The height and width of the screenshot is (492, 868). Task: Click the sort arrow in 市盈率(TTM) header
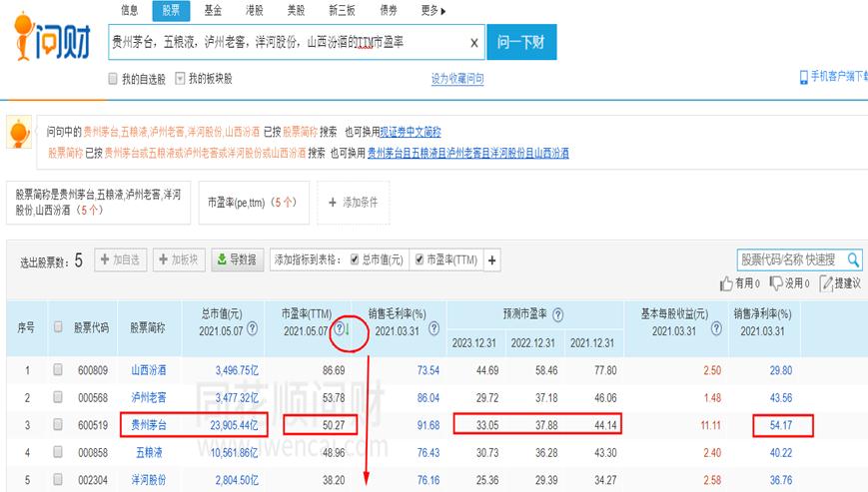[348, 330]
